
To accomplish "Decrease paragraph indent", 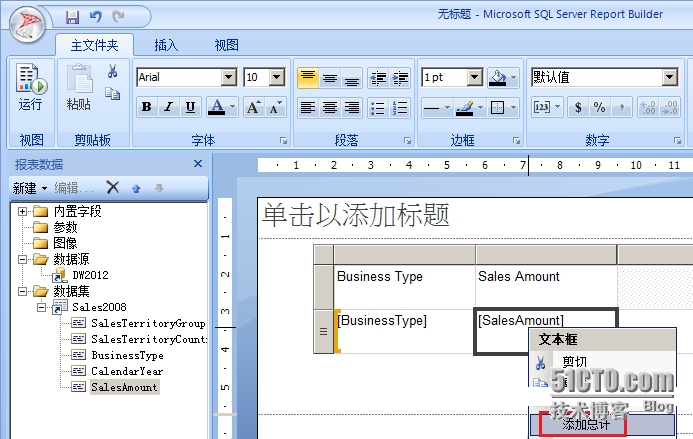I will pos(378,78).
